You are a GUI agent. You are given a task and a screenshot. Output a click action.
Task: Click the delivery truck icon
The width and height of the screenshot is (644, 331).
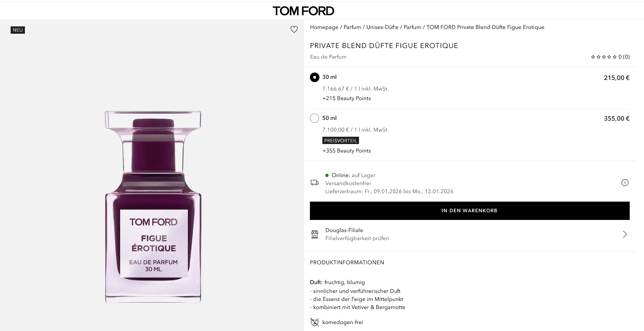[314, 183]
